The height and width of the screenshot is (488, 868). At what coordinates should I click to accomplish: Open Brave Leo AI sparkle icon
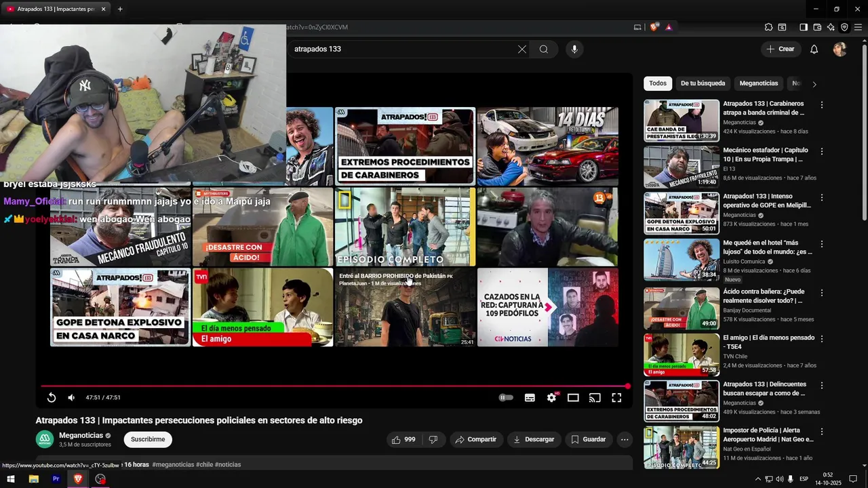(831, 27)
